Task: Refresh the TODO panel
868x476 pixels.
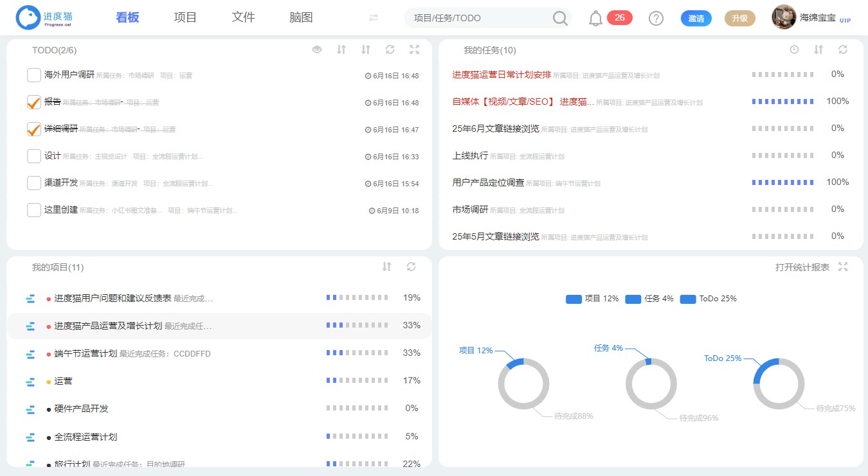Action: click(390, 49)
